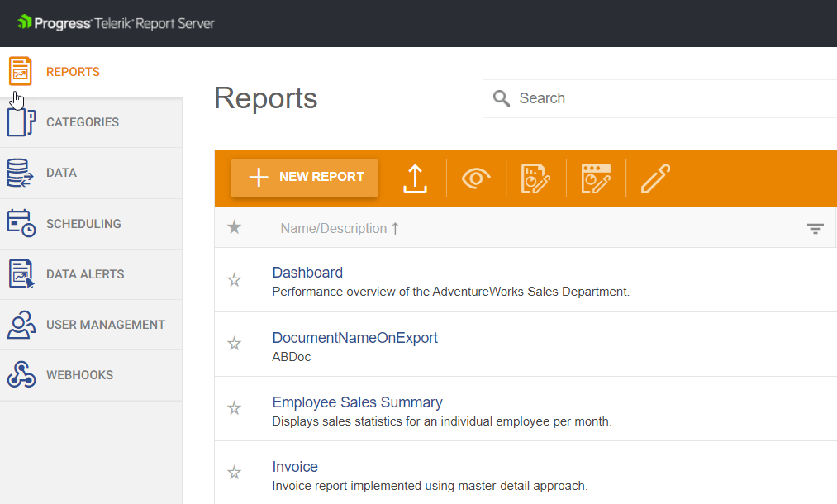This screenshot has height=504, width=837.
Task: Select the REPORTS menu label
Action: [x=74, y=72]
